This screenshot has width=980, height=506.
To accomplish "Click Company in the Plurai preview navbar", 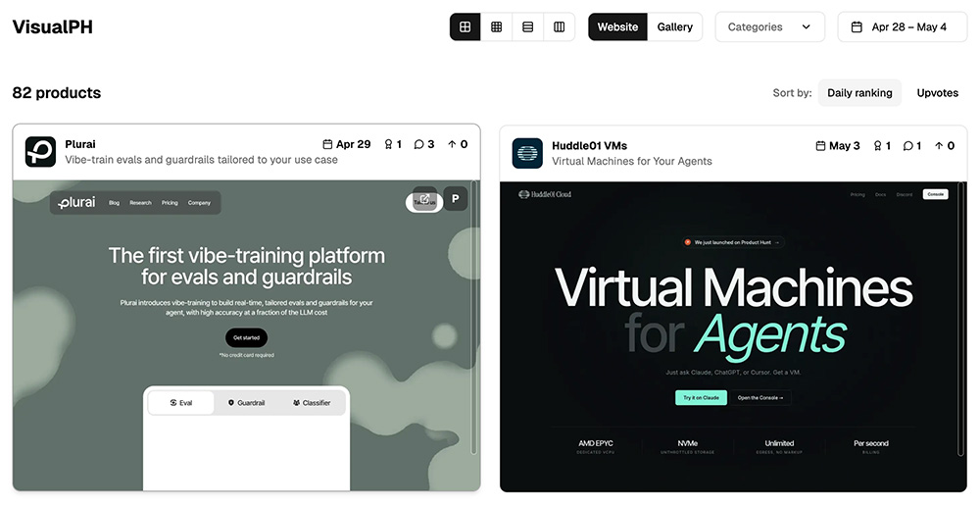I will (x=199, y=203).
